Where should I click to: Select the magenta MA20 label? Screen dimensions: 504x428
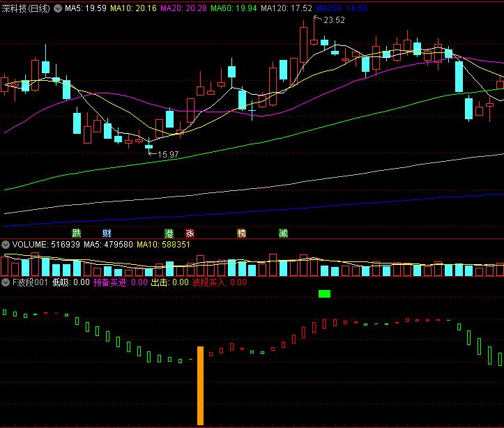coord(183,8)
